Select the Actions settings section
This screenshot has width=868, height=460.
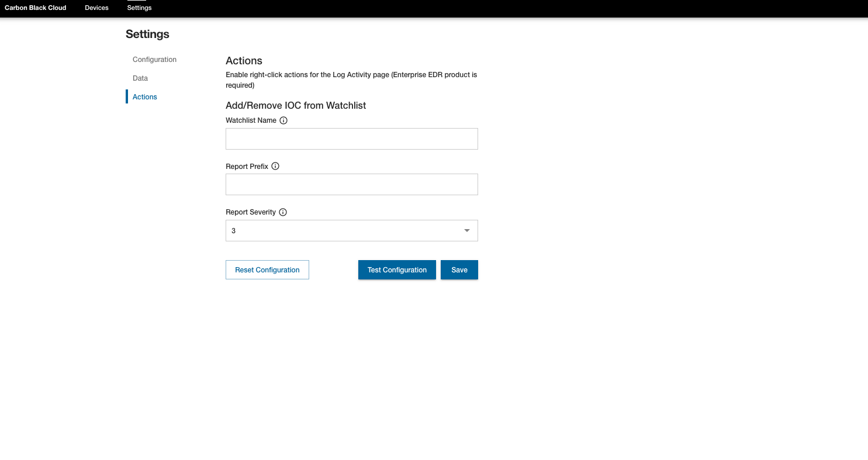(x=144, y=96)
